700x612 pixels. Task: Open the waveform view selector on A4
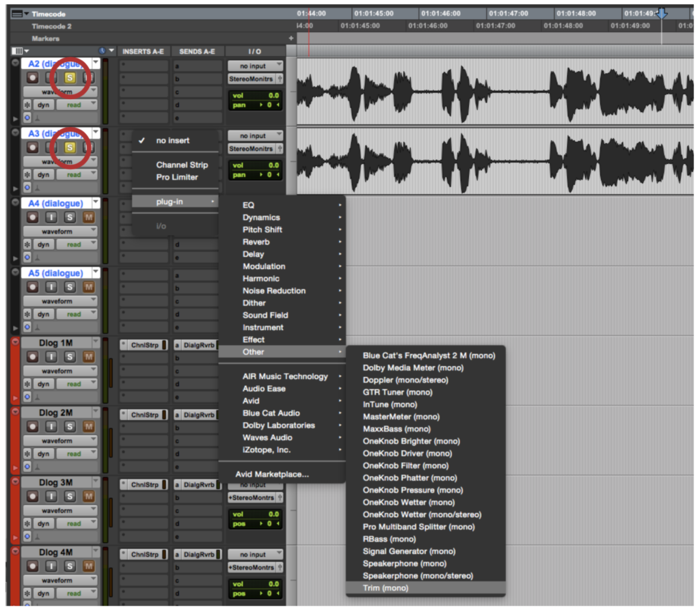[x=60, y=232]
